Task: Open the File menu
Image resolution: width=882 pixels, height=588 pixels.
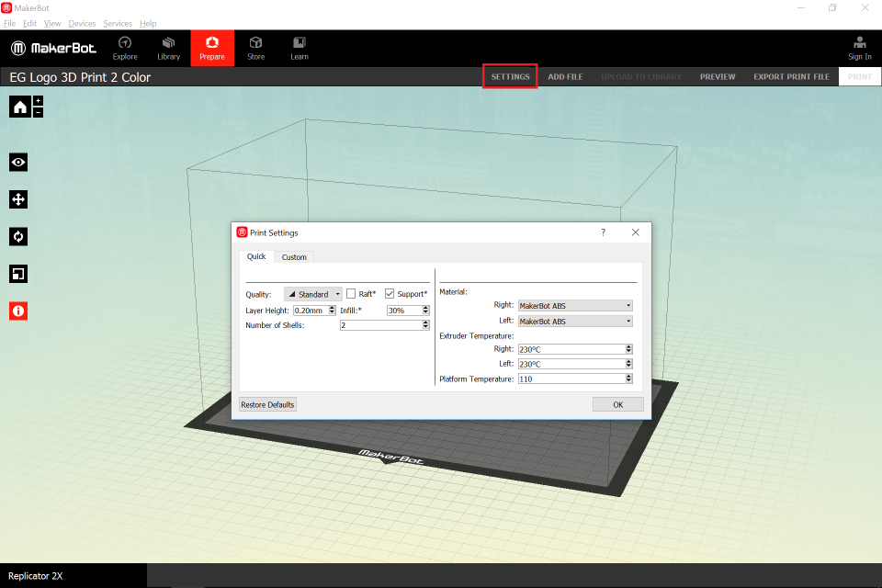Action: 9,24
